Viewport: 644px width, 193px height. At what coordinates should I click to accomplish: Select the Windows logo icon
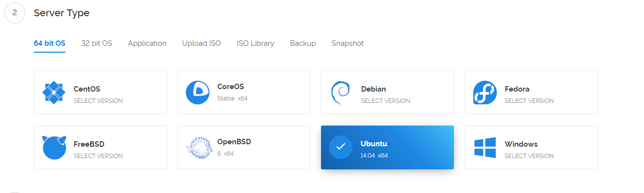pos(485,147)
